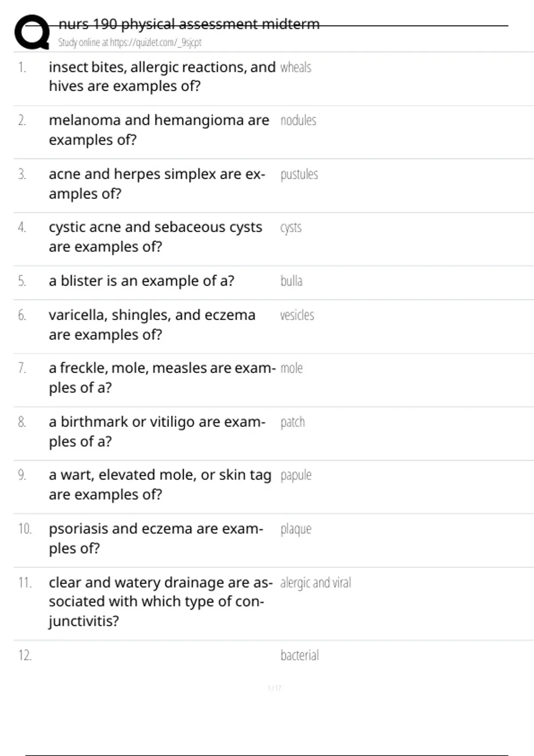The image size is (534, 756).
Task: Select the answer 'nodules'
Action: pos(298,121)
